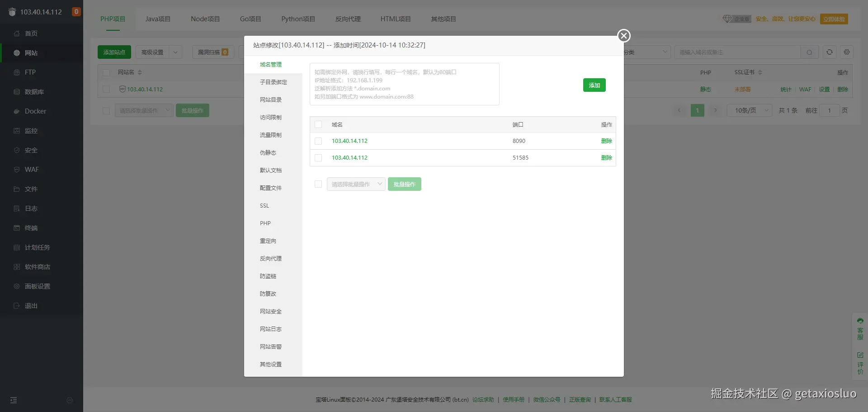The width and height of the screenshot is (868, 412).
Task: Open the batch operation dropdown in dialog
Action: click(356, 184)
